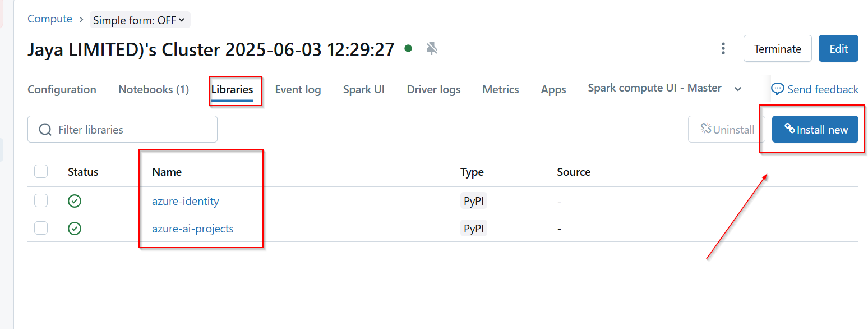This screenshot has height=329, width=868.
Task: Check the azure-identity row checkbox
Action: [41, 200]
